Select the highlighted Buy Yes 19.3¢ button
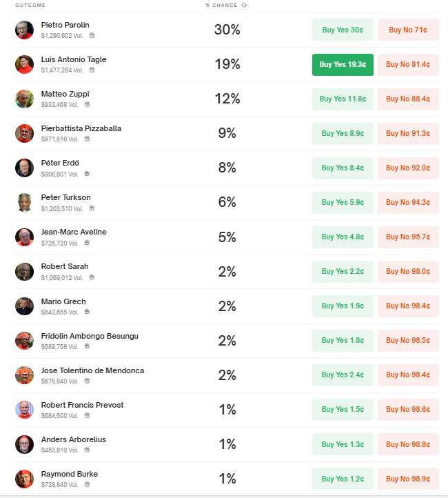Image resolution: width=448 pixels, height=498 pixels. click(343, 64)
